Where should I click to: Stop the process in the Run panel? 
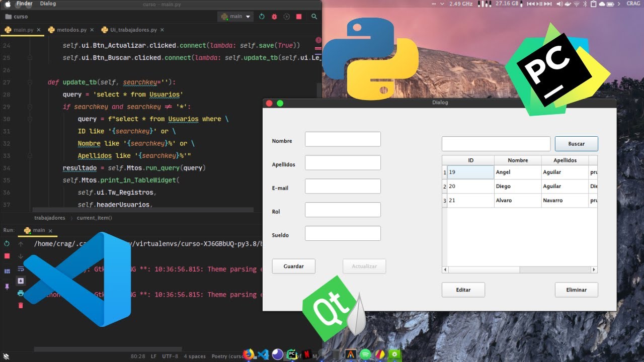point(7,256)
